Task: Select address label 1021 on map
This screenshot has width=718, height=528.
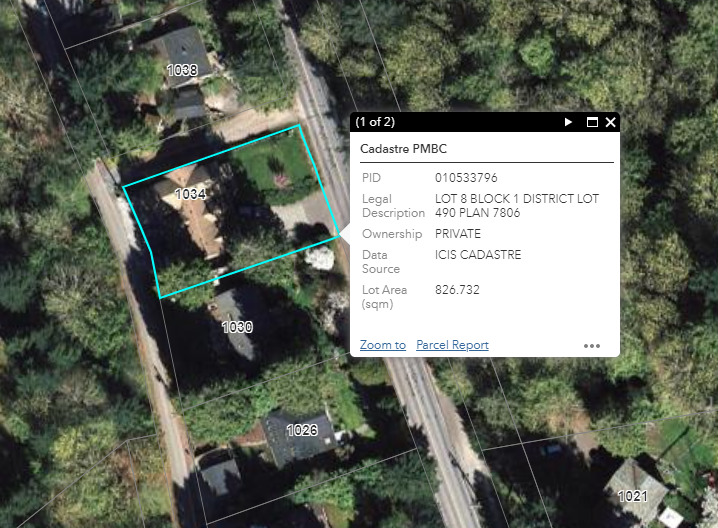Action: [632, 496]
